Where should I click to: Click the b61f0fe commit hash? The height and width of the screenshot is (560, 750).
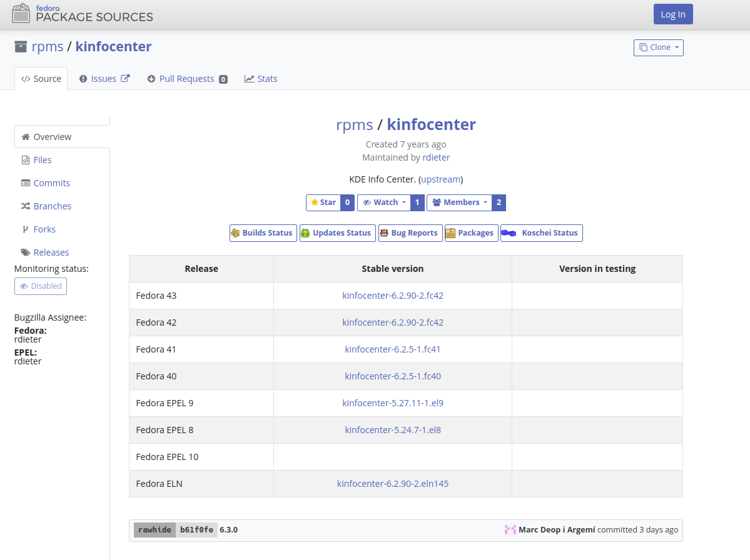196,529
